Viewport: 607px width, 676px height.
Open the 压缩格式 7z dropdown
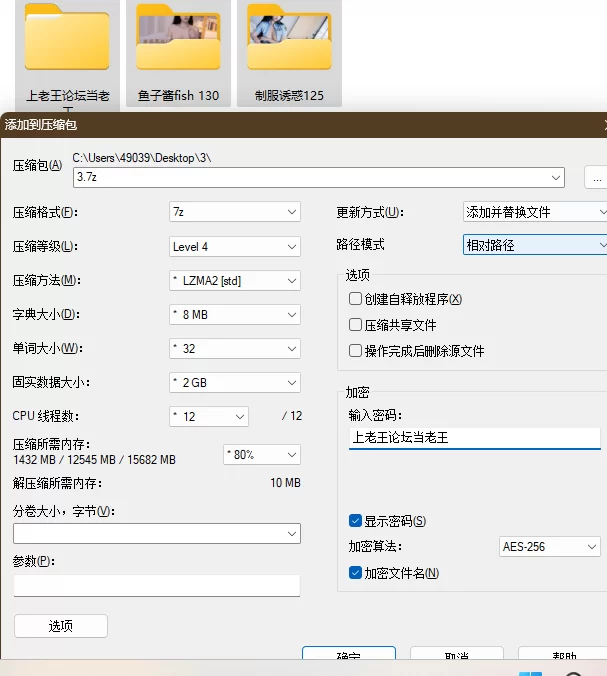(235, 212)
